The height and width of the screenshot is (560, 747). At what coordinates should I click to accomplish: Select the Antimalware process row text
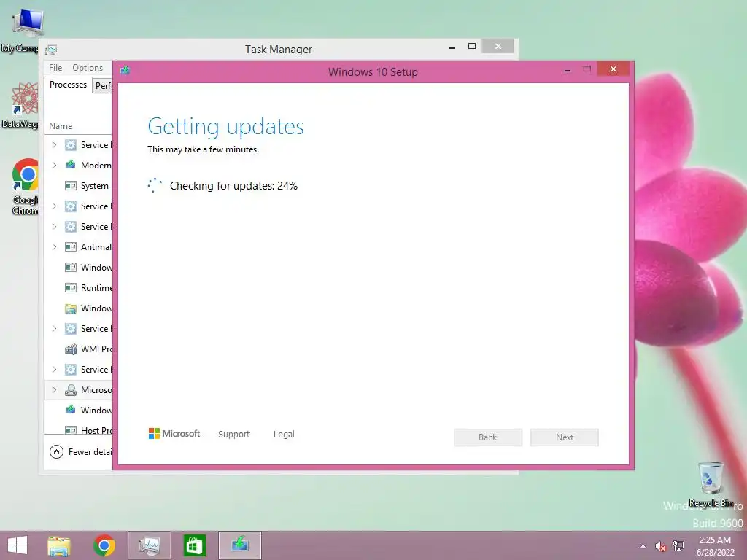(97, 246)
